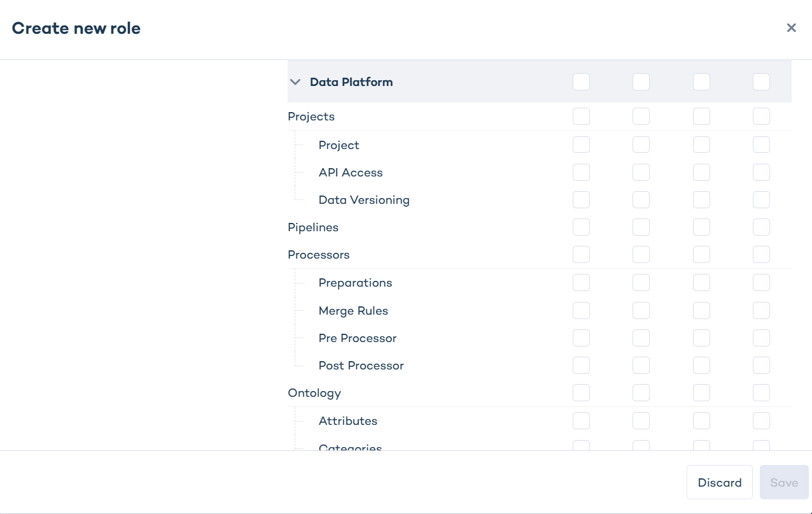Check the fourth checkbox in the Categories row
This screenshot has width=812, height=514.
tap(761, 446)
